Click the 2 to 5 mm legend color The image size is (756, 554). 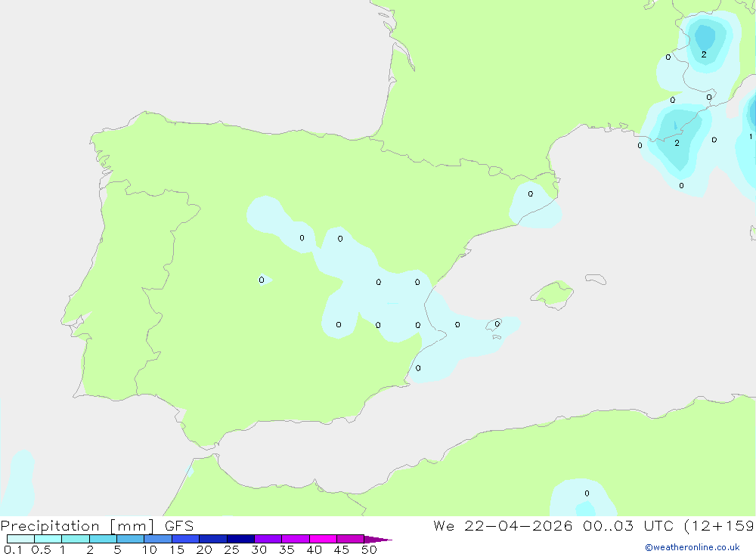pyautogui.click(x=103, y=539)
